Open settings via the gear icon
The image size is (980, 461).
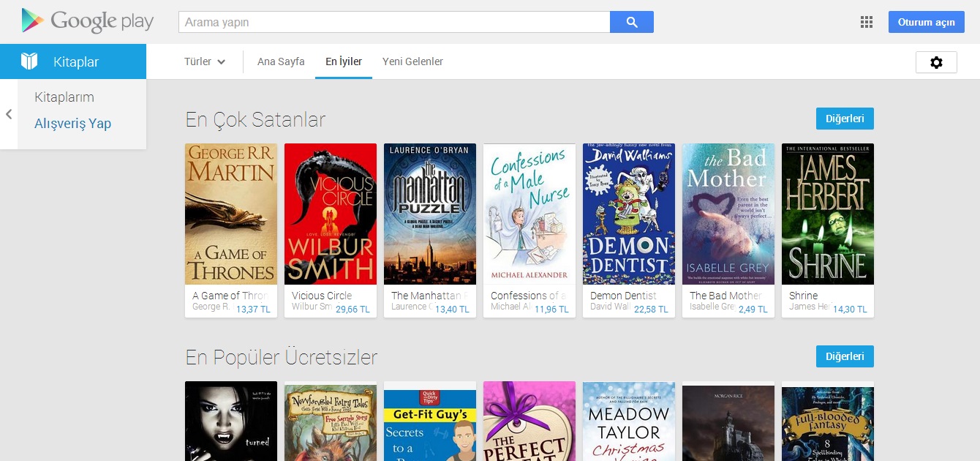[x=936, y=62]
